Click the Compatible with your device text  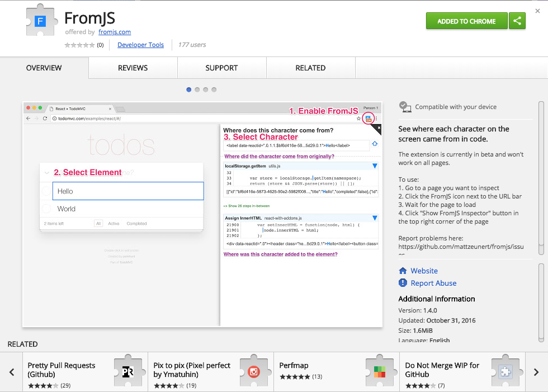click(x=456, y=107)
